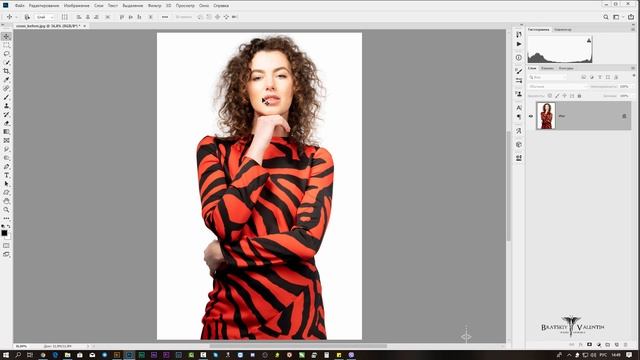The image size is (640, 360).
Task: Select the Zoom tool
Action: pyautogui.click(x=6, y=209)
